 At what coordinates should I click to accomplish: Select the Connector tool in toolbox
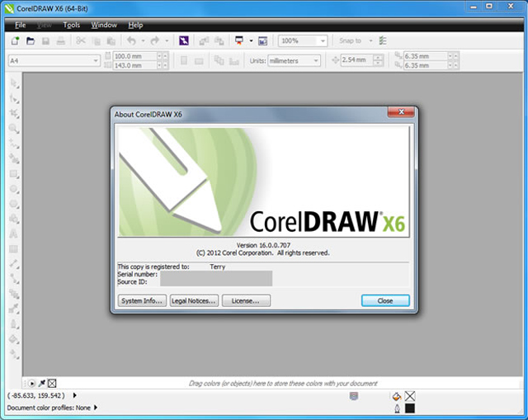click(x=14, y=279)
